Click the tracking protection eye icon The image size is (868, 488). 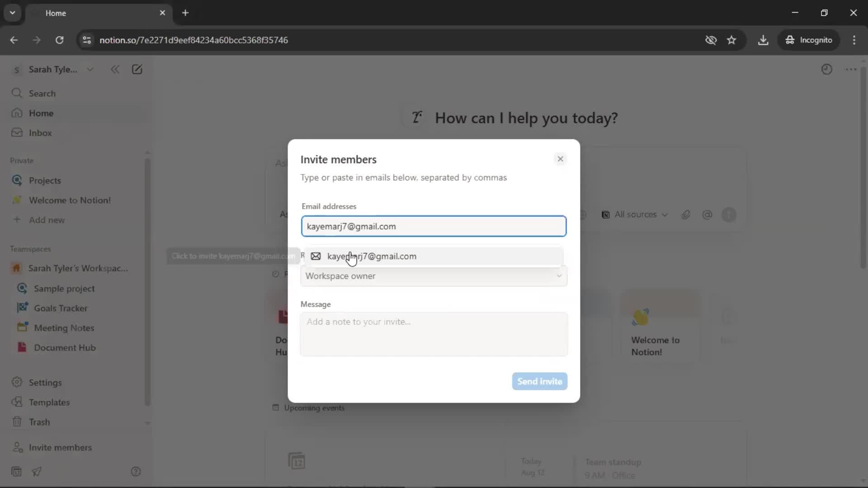711,40
